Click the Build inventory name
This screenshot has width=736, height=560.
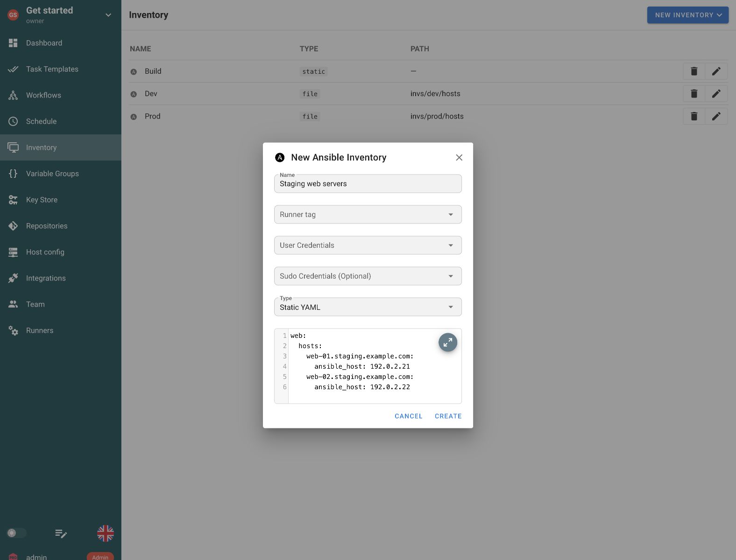pos(153,71)
